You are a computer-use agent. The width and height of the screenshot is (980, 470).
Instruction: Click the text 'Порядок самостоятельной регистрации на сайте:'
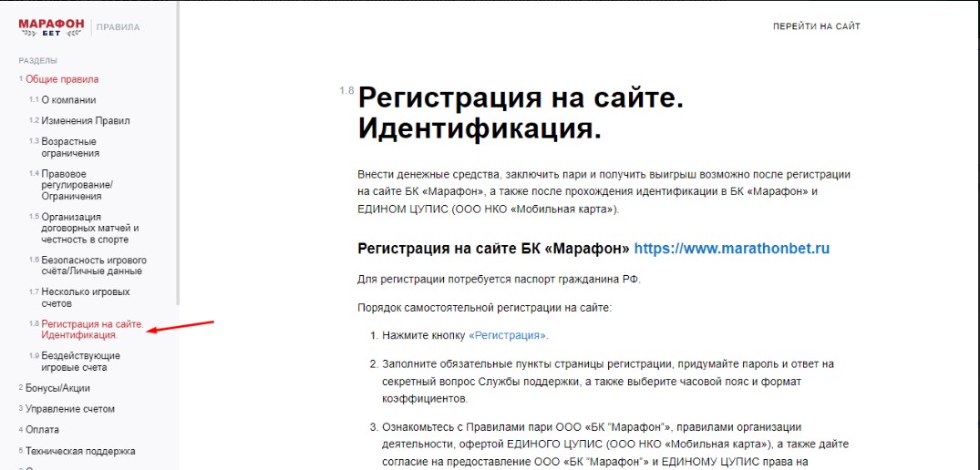click(x=484, y=308)
